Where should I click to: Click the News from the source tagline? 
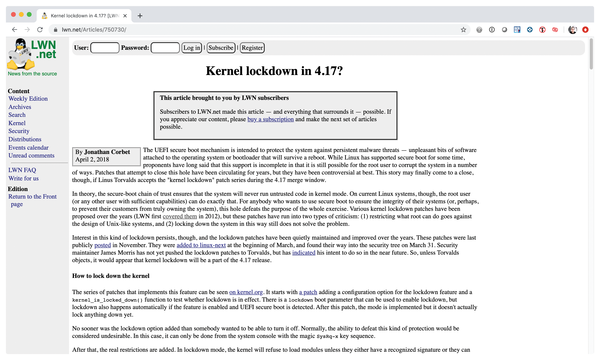pos(32,73)
